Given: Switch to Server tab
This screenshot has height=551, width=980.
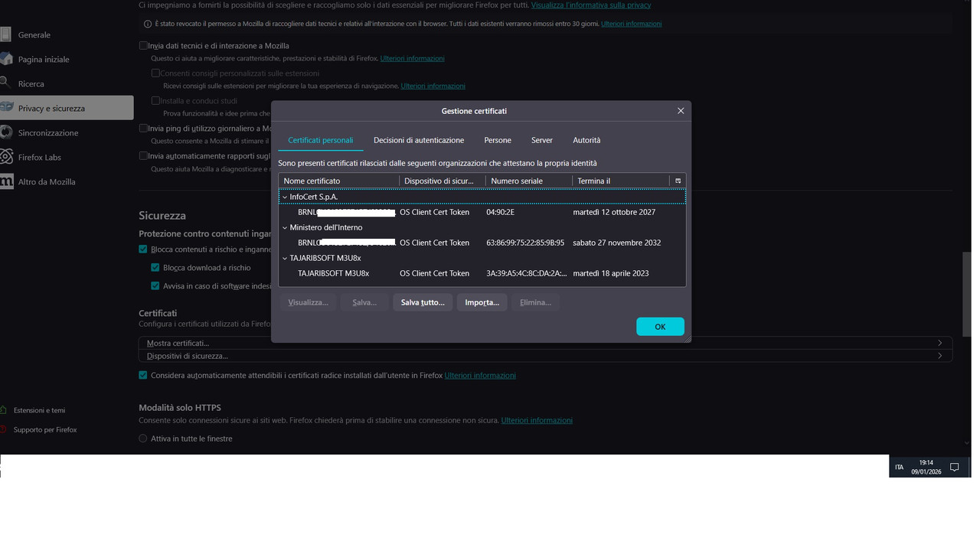Looking at the screenshot, I should (542, 140).
